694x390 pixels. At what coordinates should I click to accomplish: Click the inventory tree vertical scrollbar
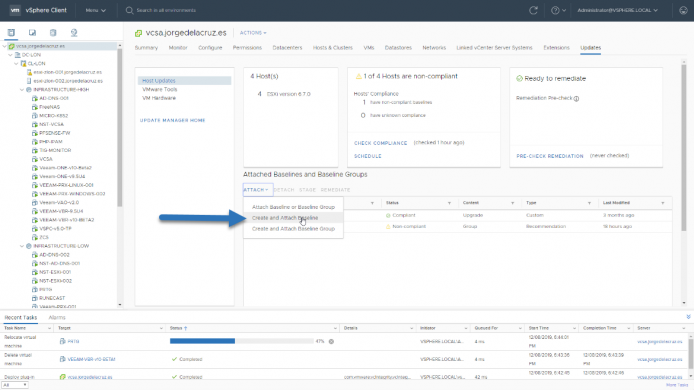pyautogui.click(x=120, y=126)
